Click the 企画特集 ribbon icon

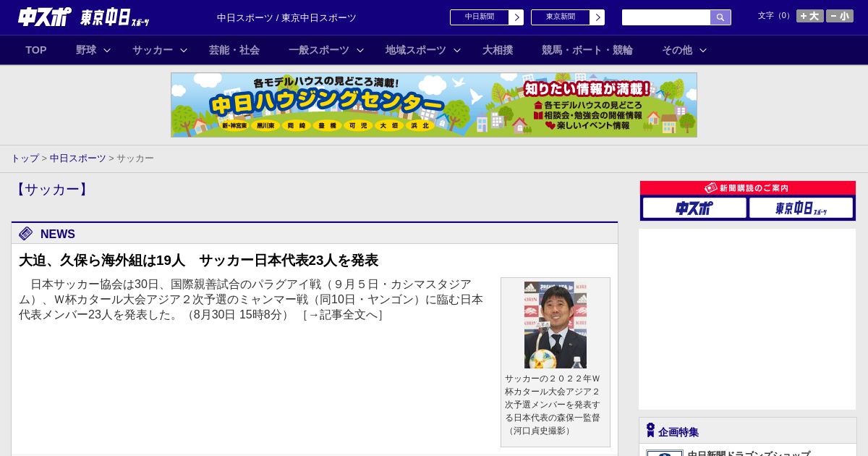pos(650,430)
